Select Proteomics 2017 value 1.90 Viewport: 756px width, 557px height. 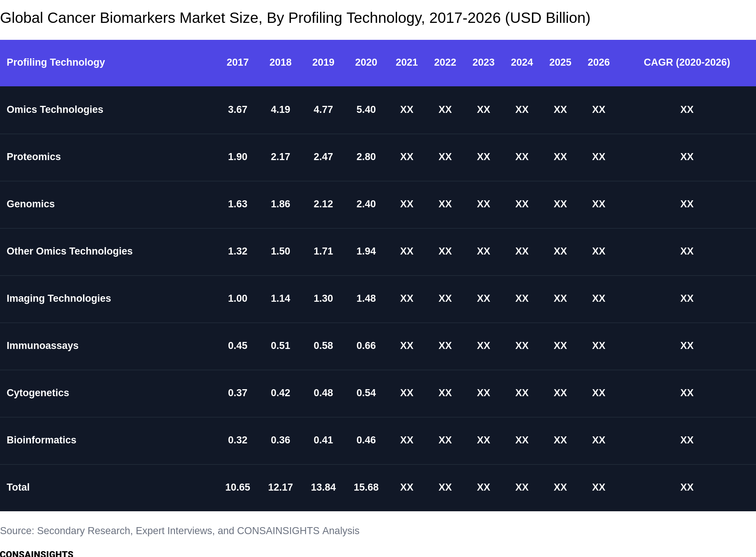point(238,157)
